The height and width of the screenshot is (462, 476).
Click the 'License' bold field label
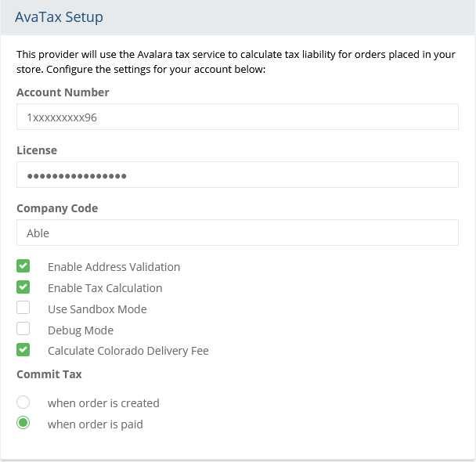(x=37, y=150)
